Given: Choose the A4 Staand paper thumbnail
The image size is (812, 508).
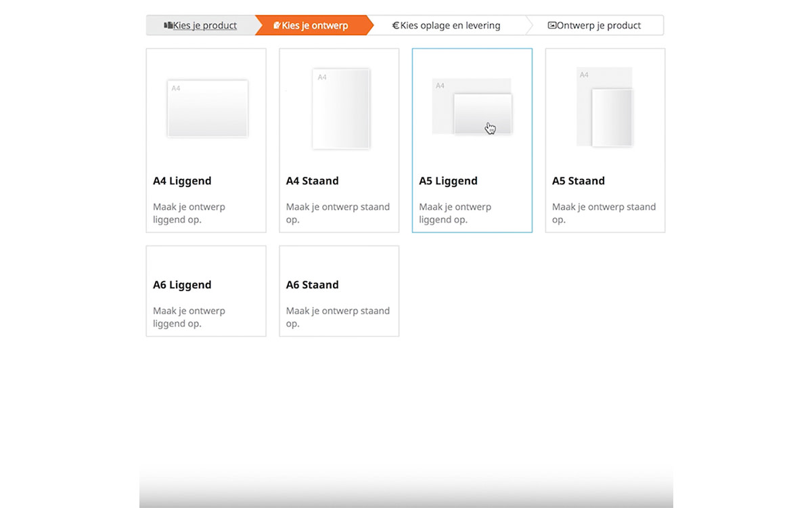Looking at the screenshot, I should tap(341, 108).
